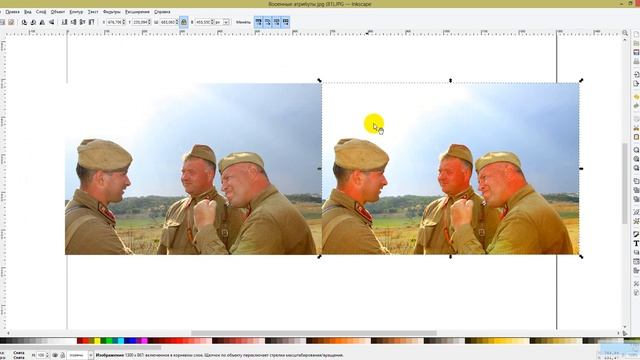Pick the yellow palette swatch
The height and width of the screenshot is (360, 640).
[97, 341]
